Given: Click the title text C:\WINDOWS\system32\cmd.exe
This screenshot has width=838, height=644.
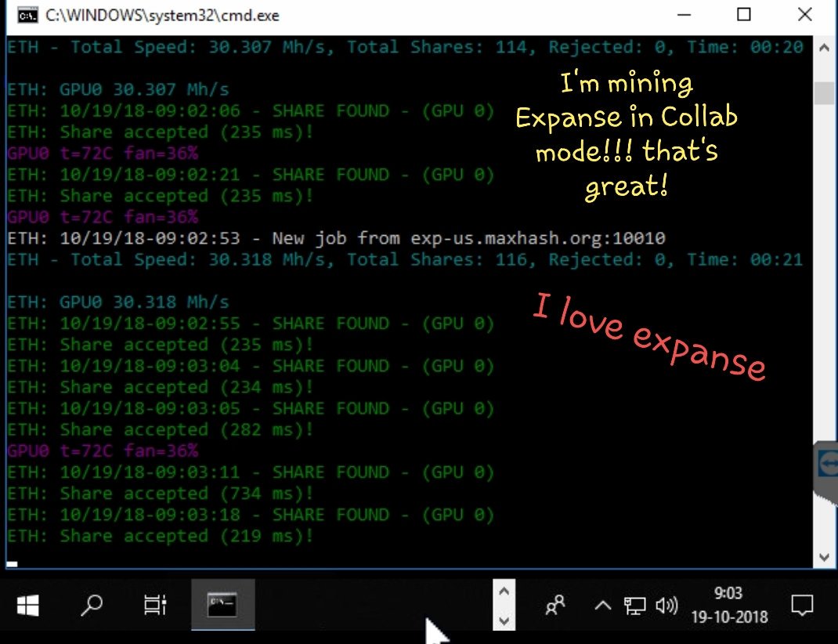Looking at the screenshot, I should click(x=162, y=16).
